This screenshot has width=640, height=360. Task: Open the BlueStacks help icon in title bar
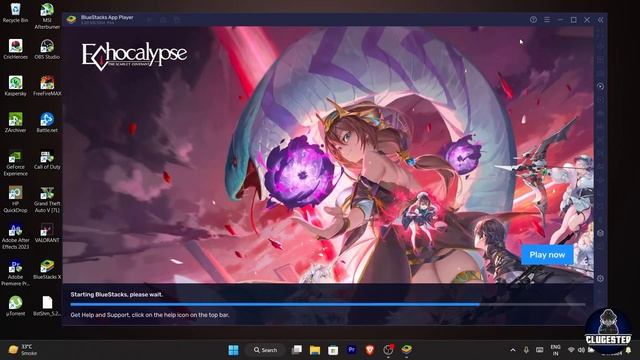[x=533, y=20]
